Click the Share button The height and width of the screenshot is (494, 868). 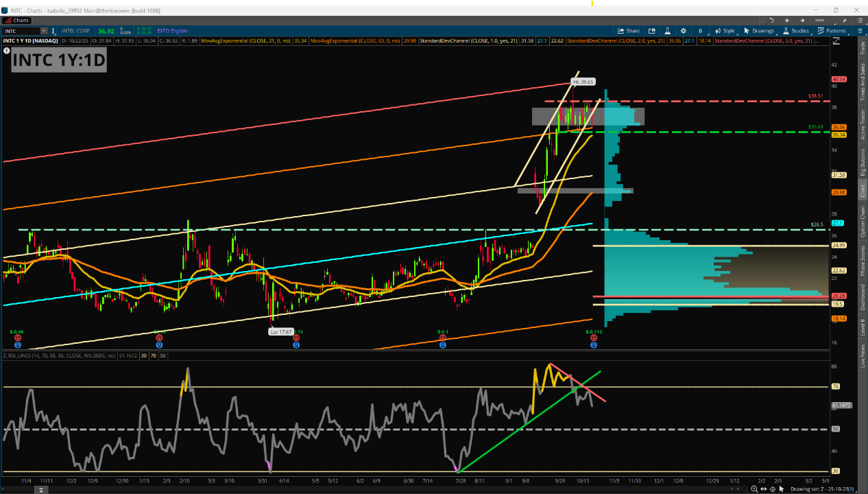628,31
